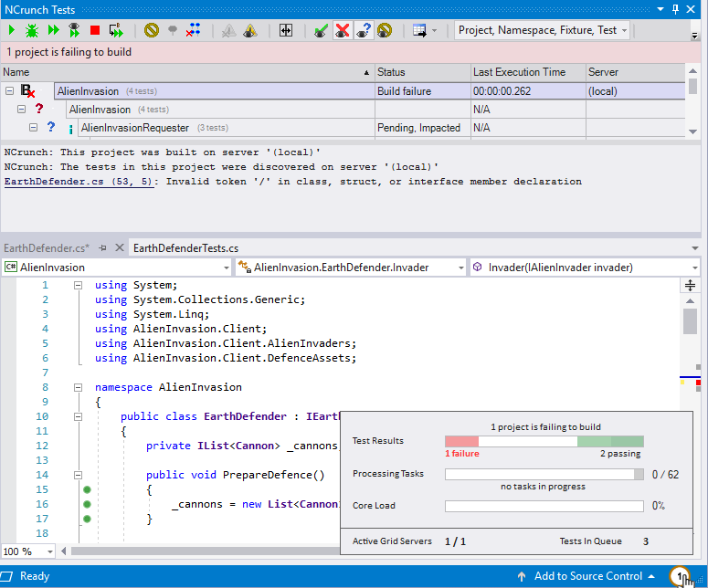Click 'Build failure' status cell
The height and width of the screenshot is (588, 708).
pyautogui.click(x=423, y=91)
